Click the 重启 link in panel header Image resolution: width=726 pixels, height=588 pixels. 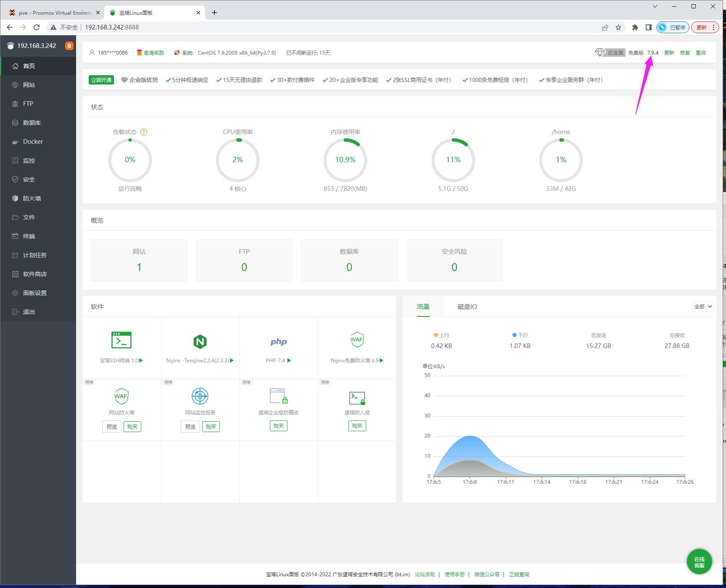pos(700,53)
